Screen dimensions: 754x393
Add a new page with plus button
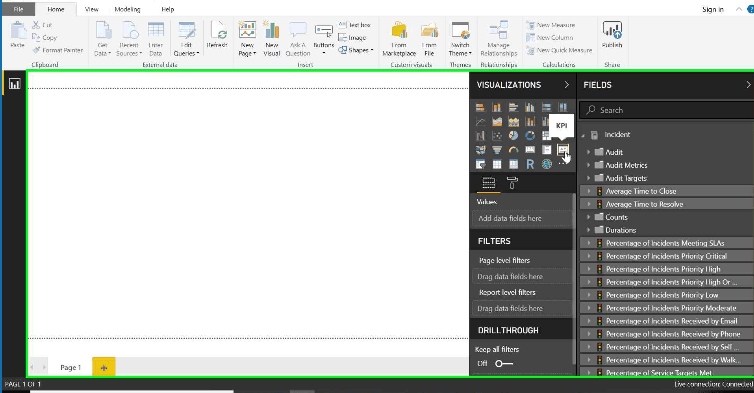tap(103, 368)
